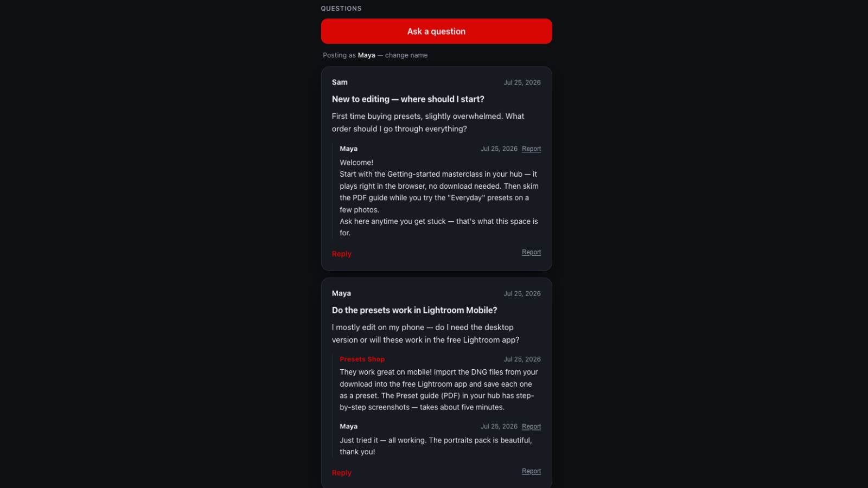This screenshot has height=488, width=868.
Task: Click the QUESTIONS section heading
Action: tap(341, 9)
